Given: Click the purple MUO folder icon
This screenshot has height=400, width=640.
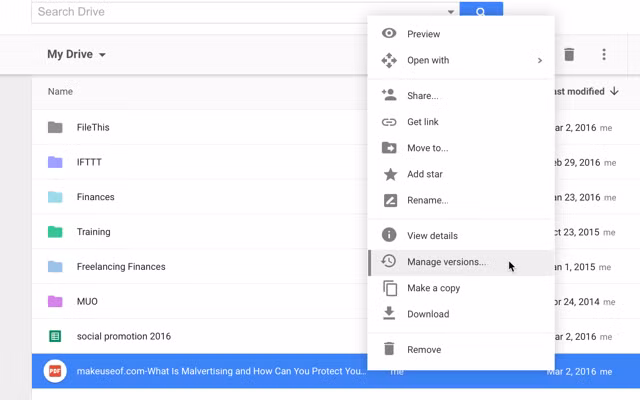Looking at the screenshot, I should point(55,301).
